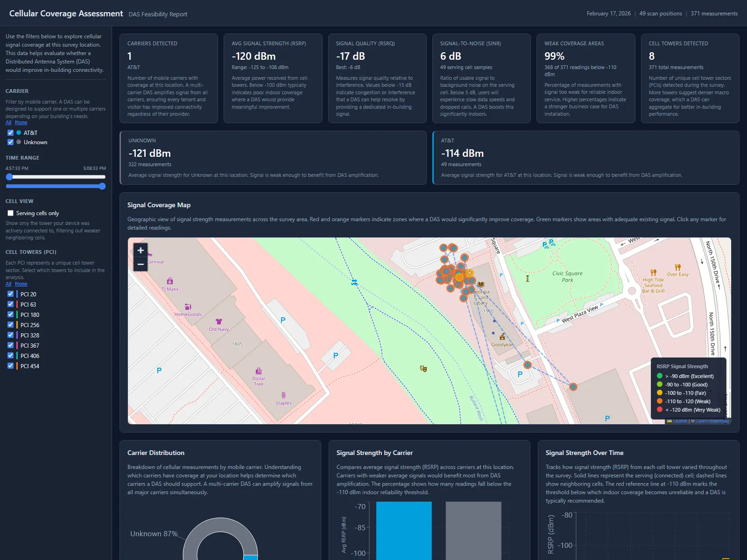747x560 pixels.
Task: Click the HomeGoods kitchenware icon on the map
Action: coord(188,307)
